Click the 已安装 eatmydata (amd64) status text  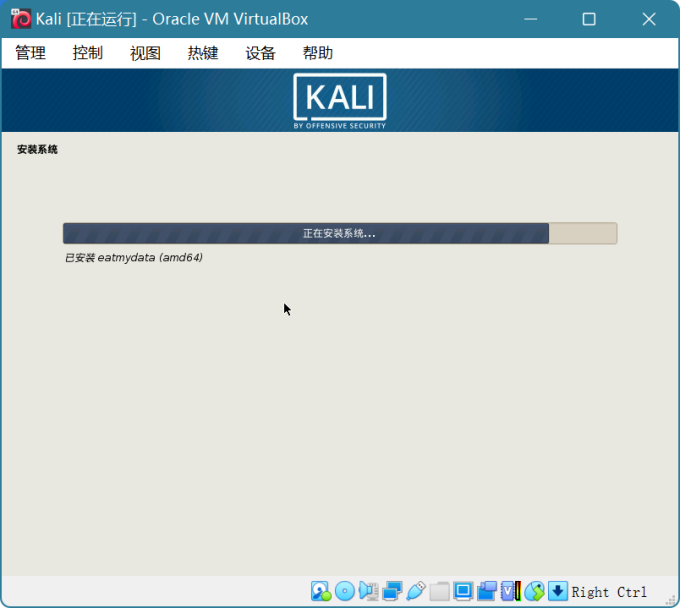[x=134, y=258]
